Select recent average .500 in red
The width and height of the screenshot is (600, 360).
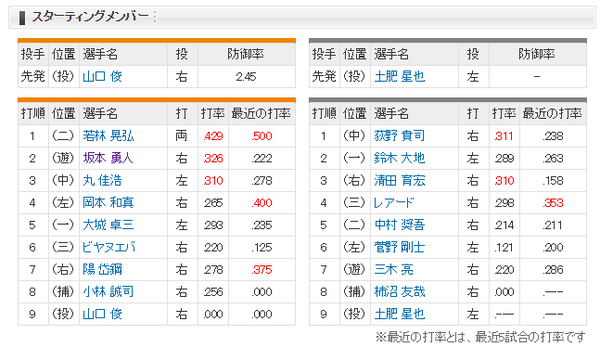pyautogui.click(x=262, y=136)
